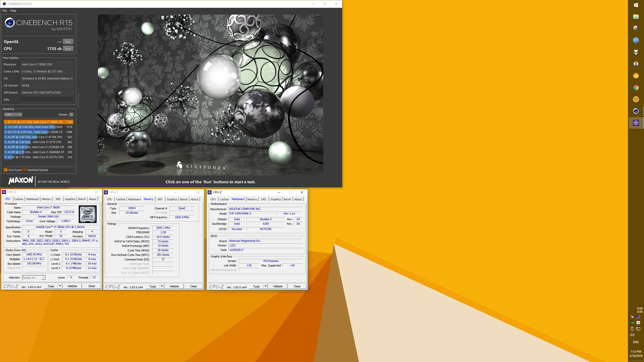
Task: Run the CPU benchmark
Action: pyautogui.click(x=68, y=49)
